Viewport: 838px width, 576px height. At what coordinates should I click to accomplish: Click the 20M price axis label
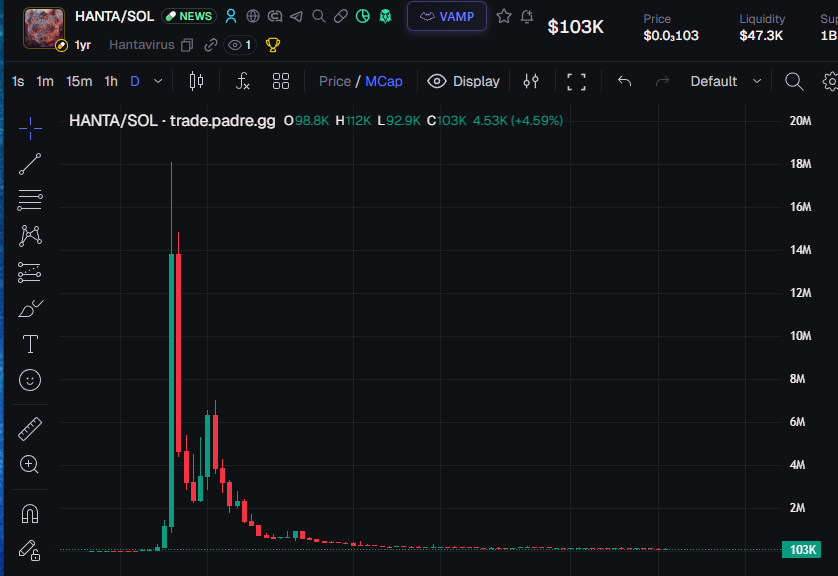[800, 121]
